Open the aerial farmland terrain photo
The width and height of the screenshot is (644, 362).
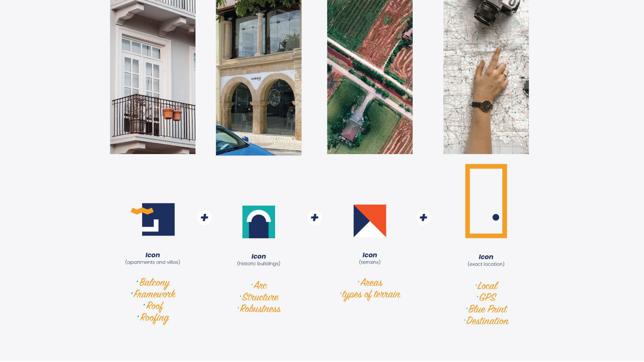[x=370, y=77]
